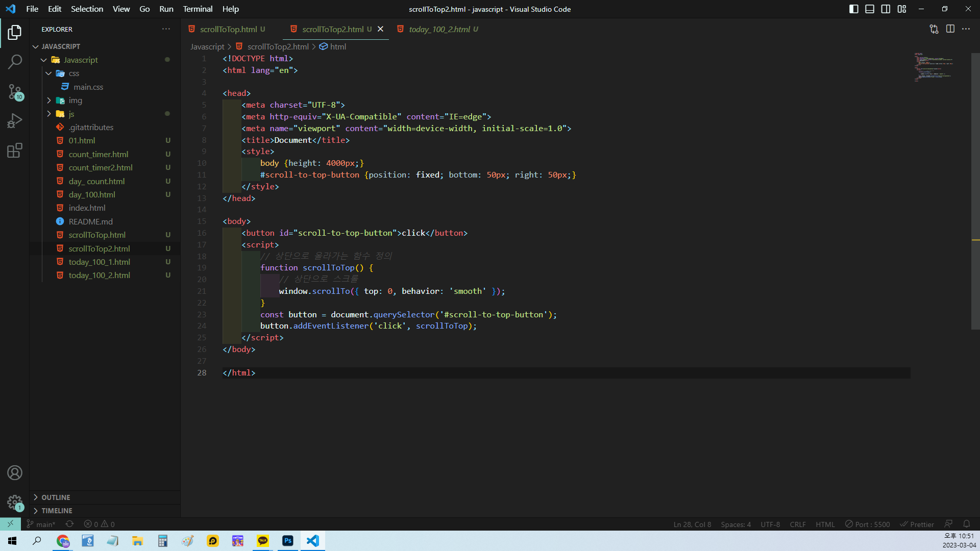Click the Prettier status bar button

tap(917, 524)
